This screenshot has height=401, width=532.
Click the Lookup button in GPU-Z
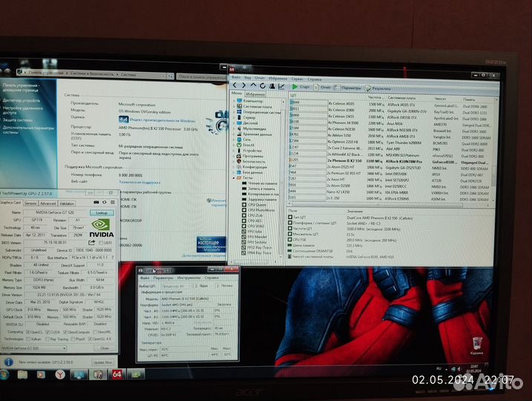click(102, 212)
